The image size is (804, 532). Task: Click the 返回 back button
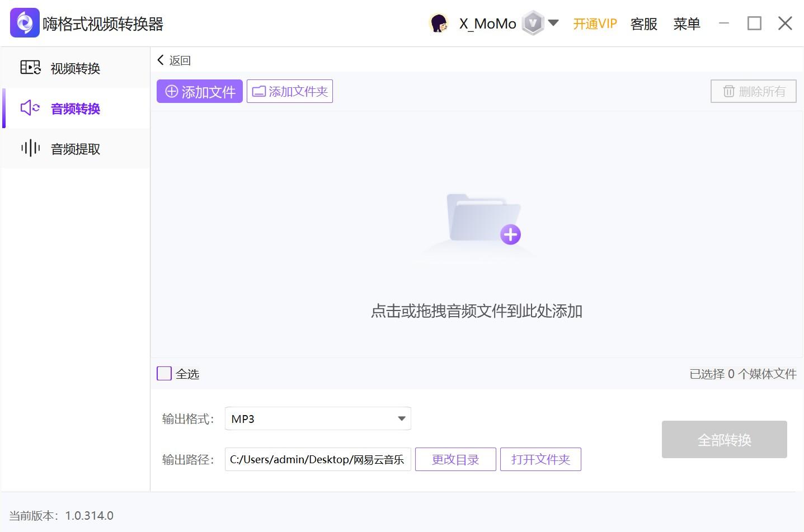tap(174, 60)
